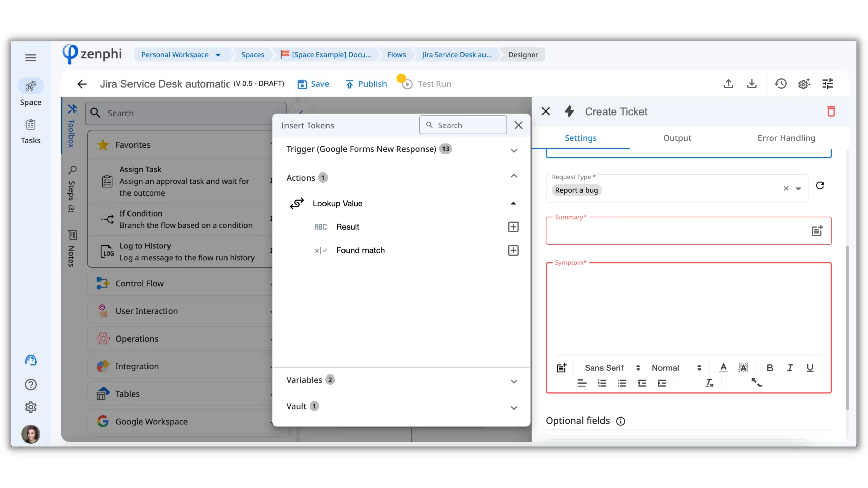Open flow version history icon
The height and width of the screenshot is (488, 868).
click(x=780, y=84)
